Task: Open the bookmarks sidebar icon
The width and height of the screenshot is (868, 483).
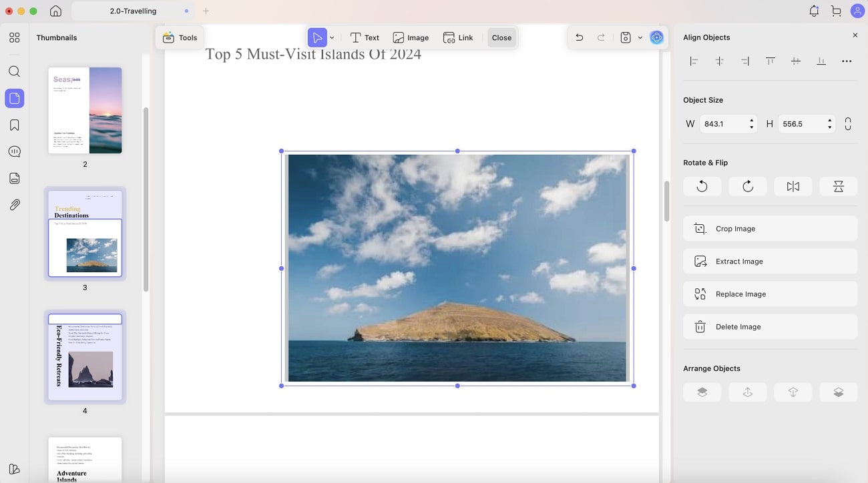Action: [14, 125]
